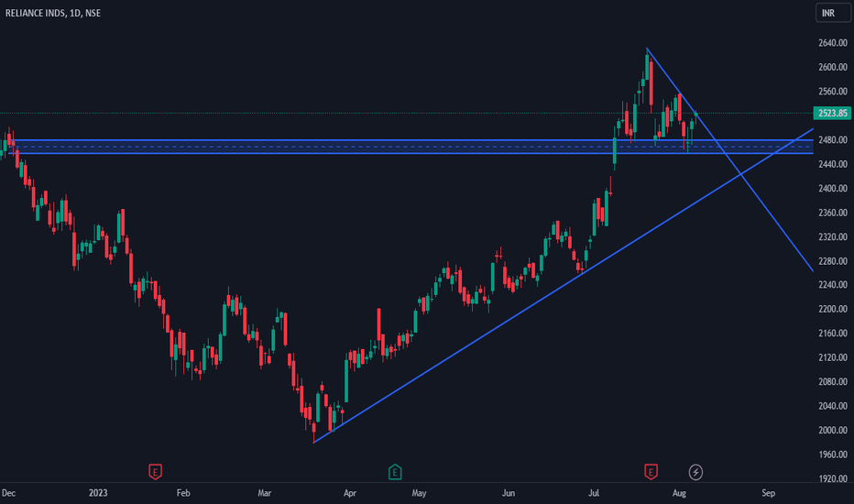The height and width of the screenshot is (504, 854).
Task: Click the red earnings E marker after Jul
Action: point(651,472)
